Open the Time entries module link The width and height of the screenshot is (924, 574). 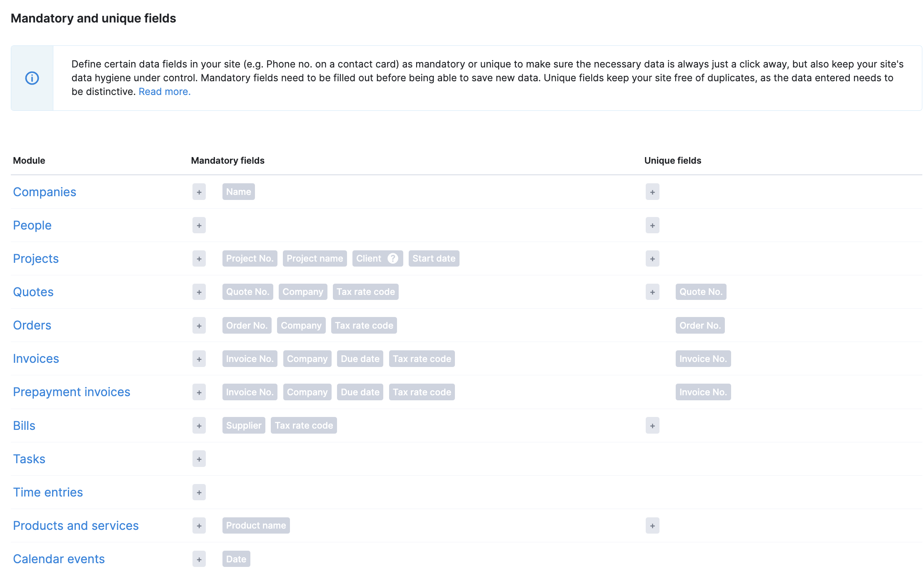(48, 492)
